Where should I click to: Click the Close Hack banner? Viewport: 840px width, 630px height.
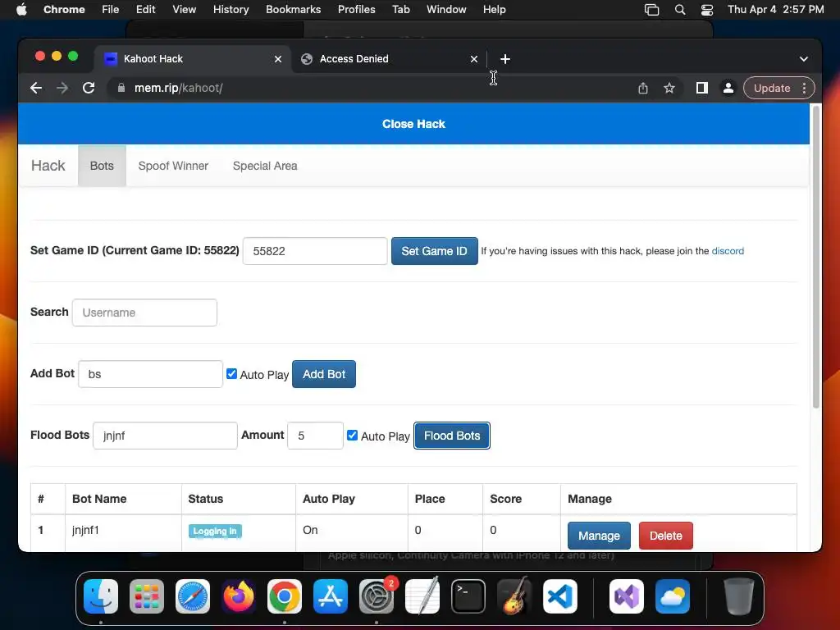pyautogui.click(x=413, y=124)
